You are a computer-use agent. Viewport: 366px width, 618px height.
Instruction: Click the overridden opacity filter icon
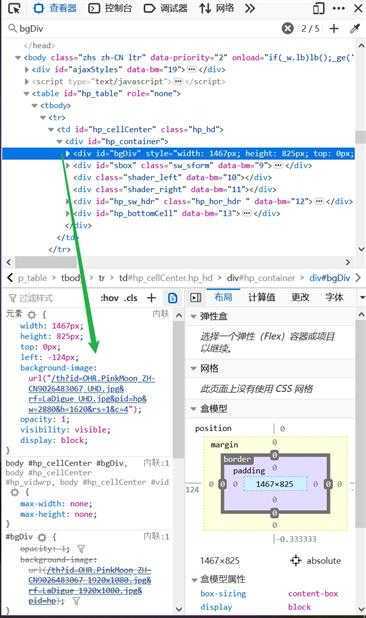click(81, 549)
